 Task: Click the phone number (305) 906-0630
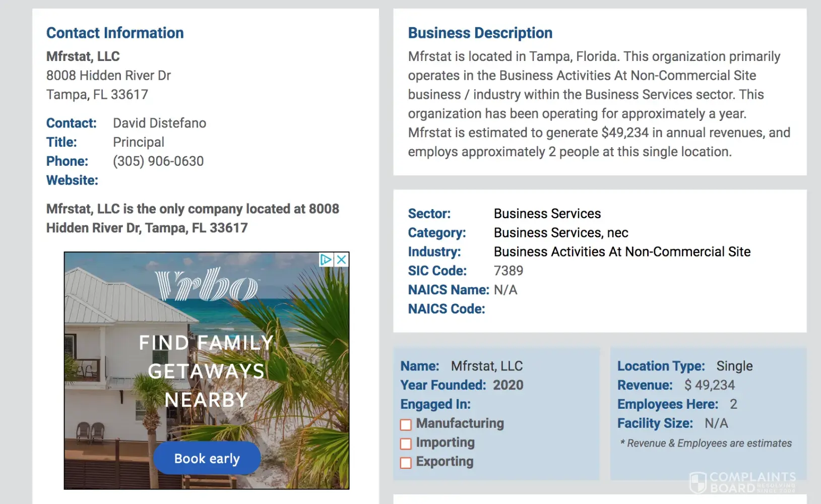[158, 161]
